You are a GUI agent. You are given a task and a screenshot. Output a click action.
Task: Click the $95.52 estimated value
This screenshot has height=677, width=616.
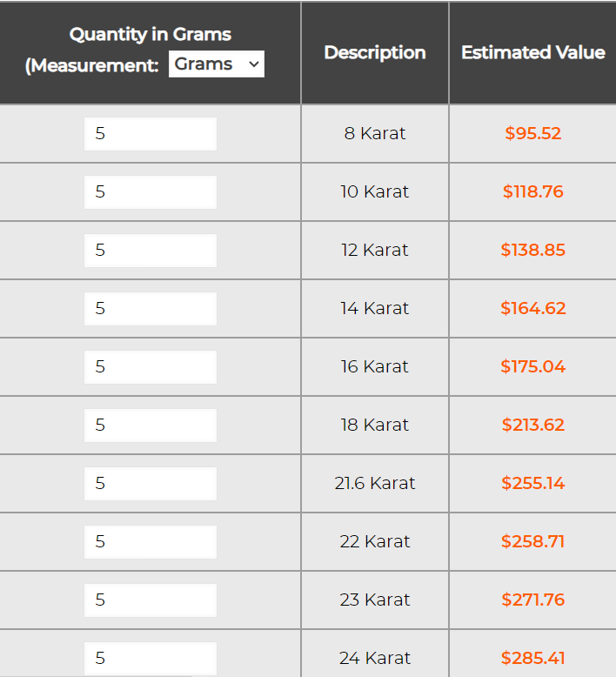(533, 133)
